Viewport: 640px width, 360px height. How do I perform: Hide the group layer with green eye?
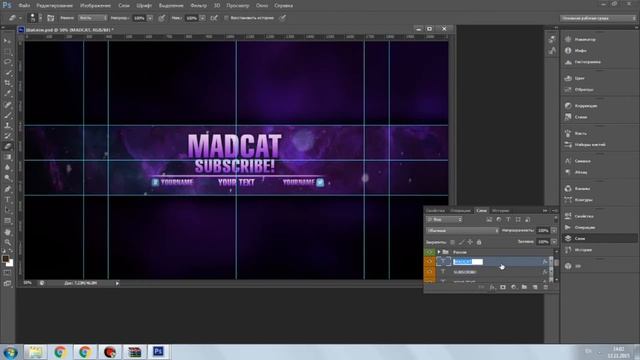click(x=429, y=252)
